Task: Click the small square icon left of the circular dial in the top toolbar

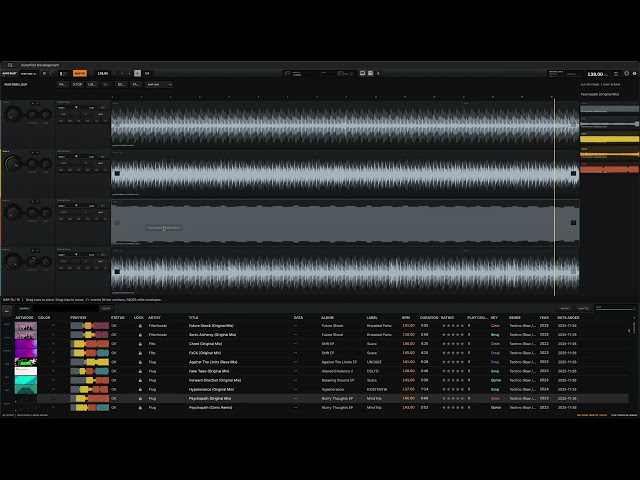Action: (44, 73)
